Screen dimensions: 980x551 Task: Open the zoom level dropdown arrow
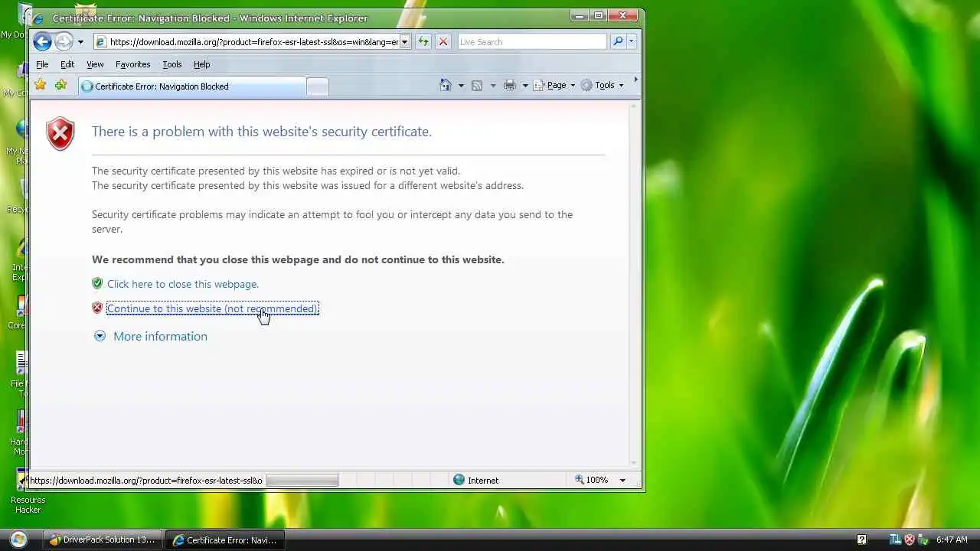click(x=622, y=480)
